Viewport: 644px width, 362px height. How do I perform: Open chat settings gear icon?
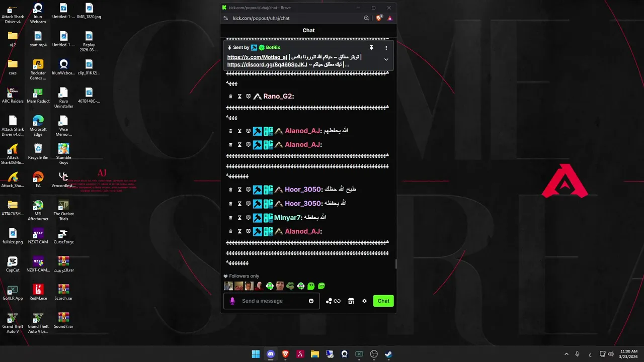[364, 301]
